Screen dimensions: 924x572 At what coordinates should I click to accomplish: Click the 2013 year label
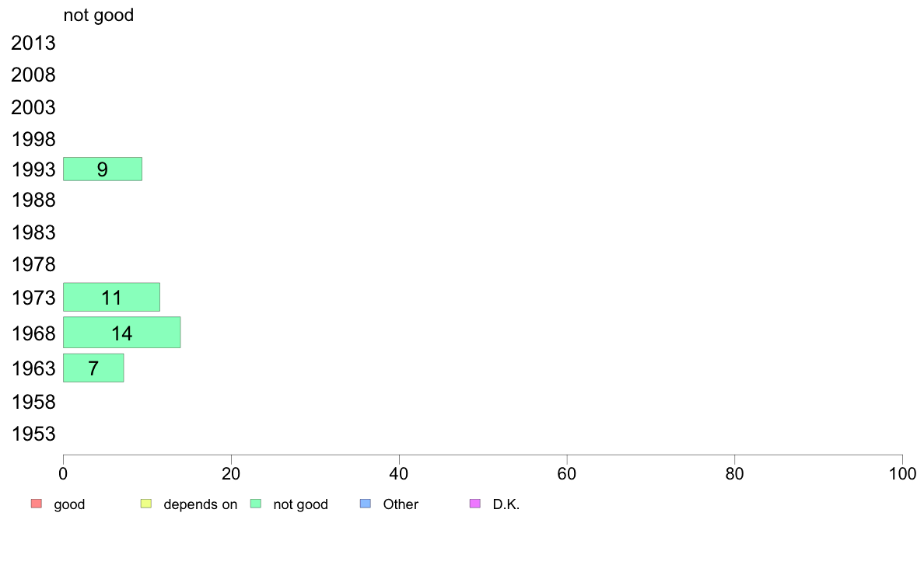[x=33, y=43]
